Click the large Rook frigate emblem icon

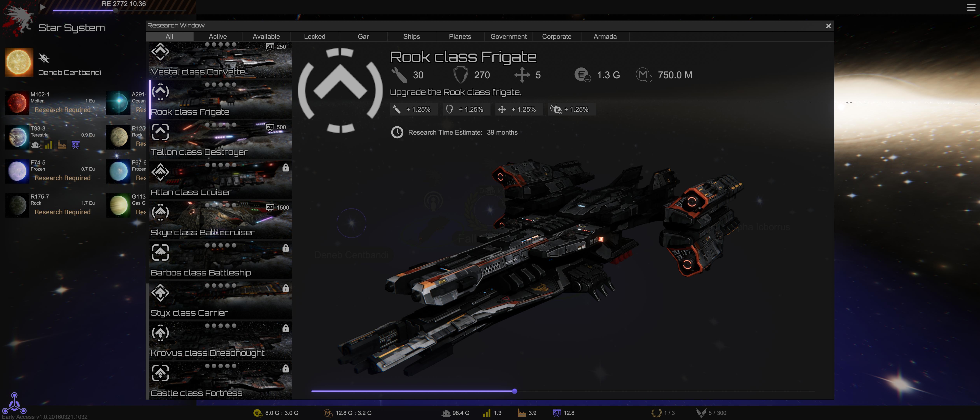(340, 90)
